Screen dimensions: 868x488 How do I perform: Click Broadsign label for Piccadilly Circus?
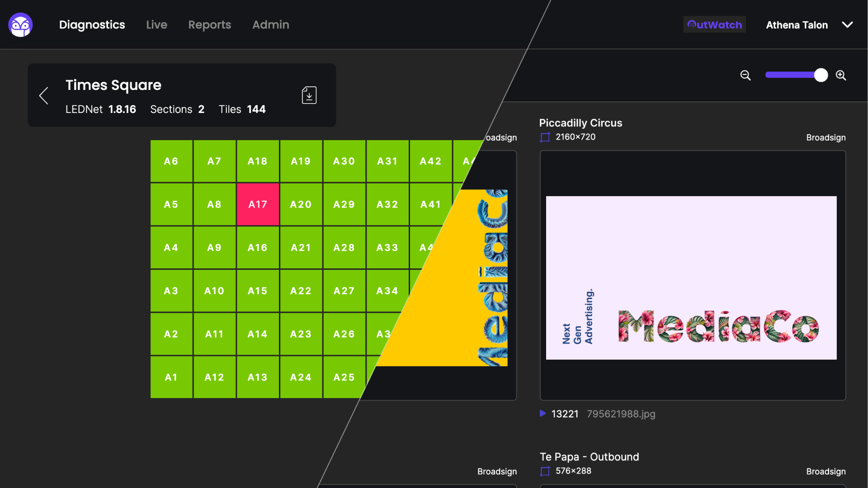[x=826, y=137]
